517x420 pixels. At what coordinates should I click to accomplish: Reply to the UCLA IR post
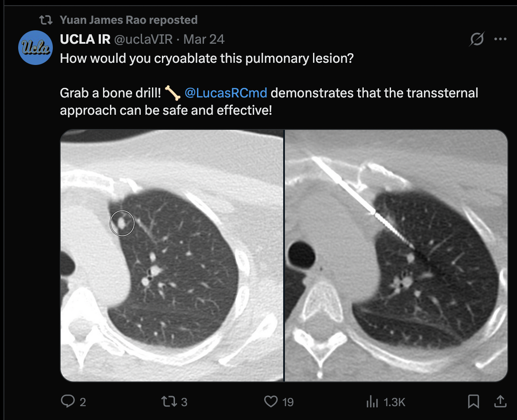(68, 402)
